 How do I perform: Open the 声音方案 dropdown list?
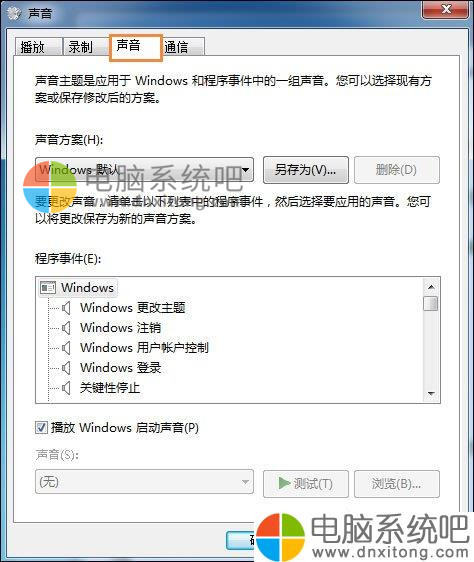(144, 170)
